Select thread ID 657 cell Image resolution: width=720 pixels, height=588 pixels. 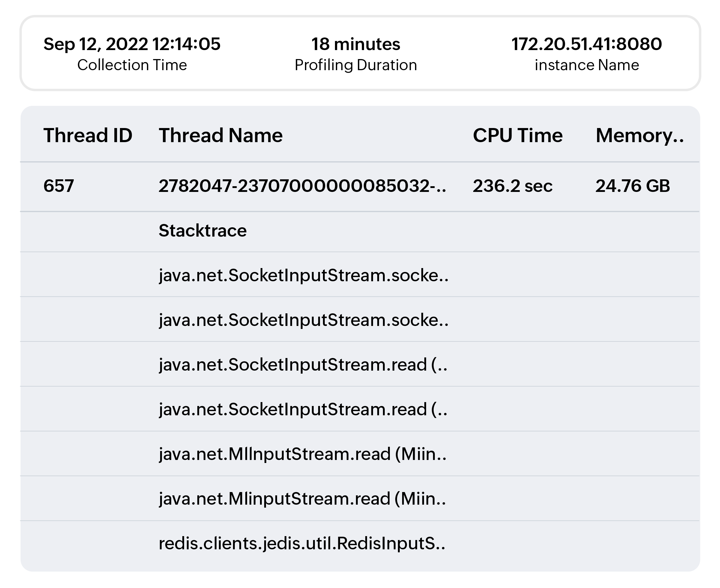point(58,186)
